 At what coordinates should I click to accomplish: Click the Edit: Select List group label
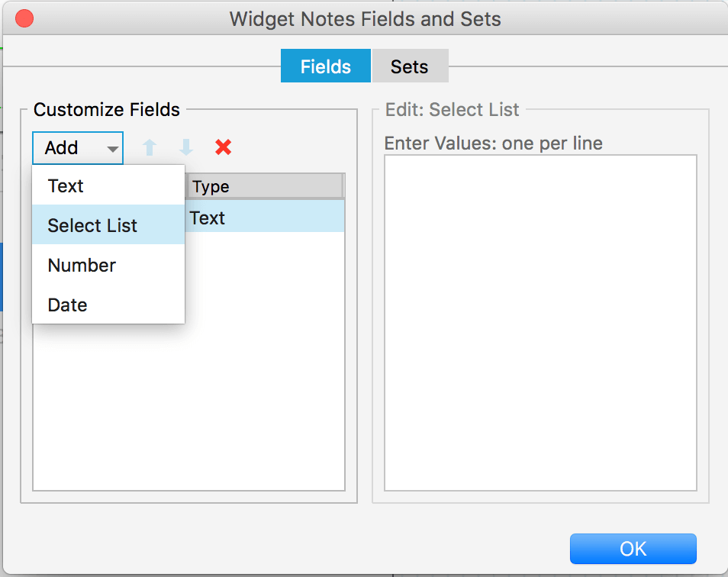452,110
